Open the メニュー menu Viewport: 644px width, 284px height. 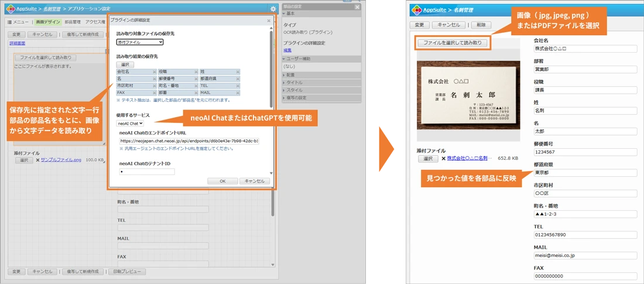coord(18,22)
